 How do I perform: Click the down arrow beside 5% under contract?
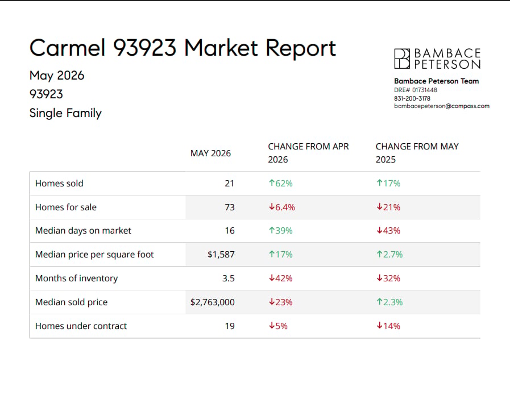[272, 326]
